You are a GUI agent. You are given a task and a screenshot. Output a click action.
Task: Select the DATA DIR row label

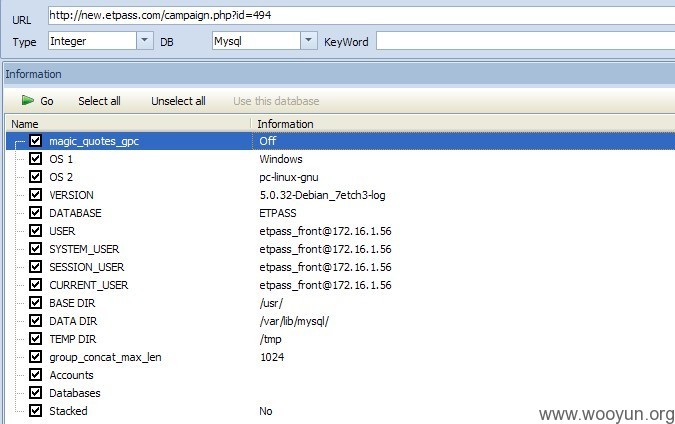[x=73, y=321]
